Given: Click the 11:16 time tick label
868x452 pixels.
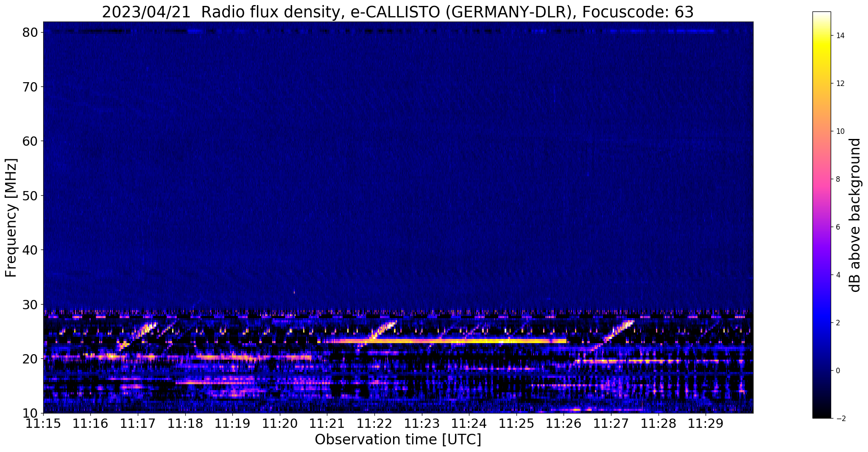Looking at the screenshot, I should point(90,423).
